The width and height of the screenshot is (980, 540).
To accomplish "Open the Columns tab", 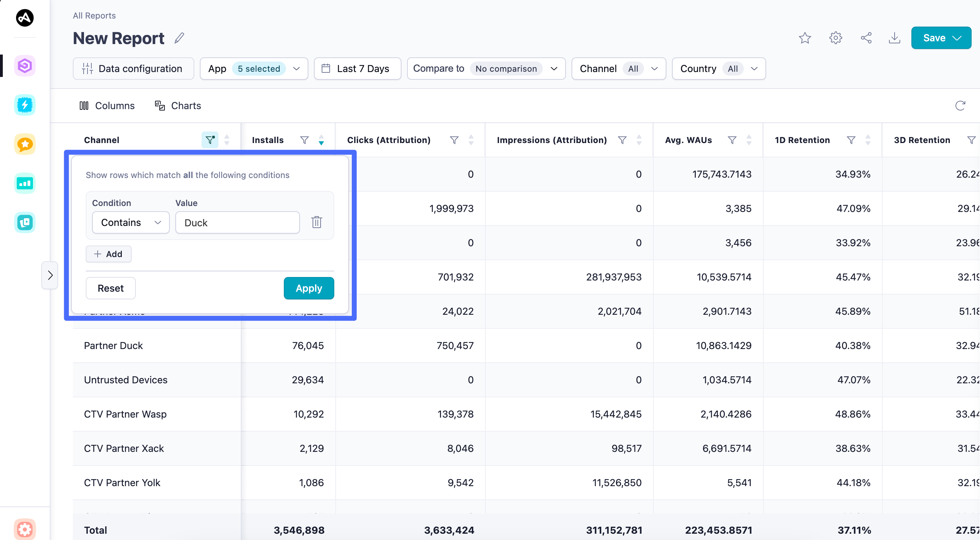I will [x=107, y=106].
